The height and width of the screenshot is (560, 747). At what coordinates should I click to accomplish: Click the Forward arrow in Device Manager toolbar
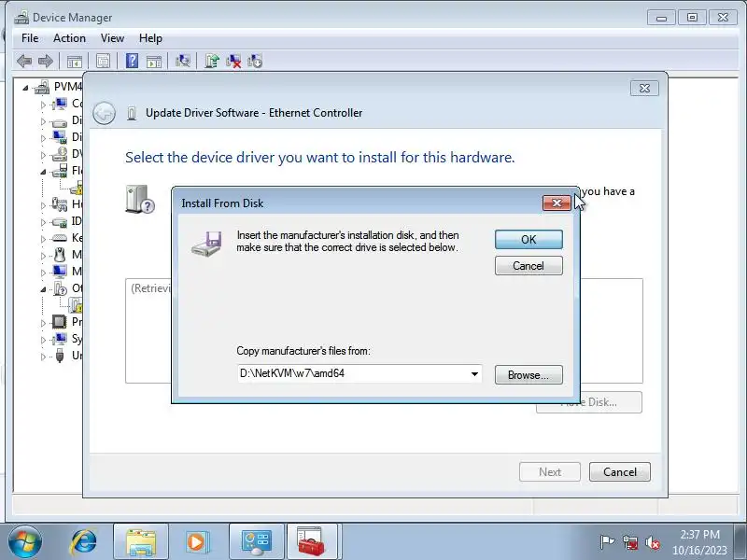(x=45, y=61)
